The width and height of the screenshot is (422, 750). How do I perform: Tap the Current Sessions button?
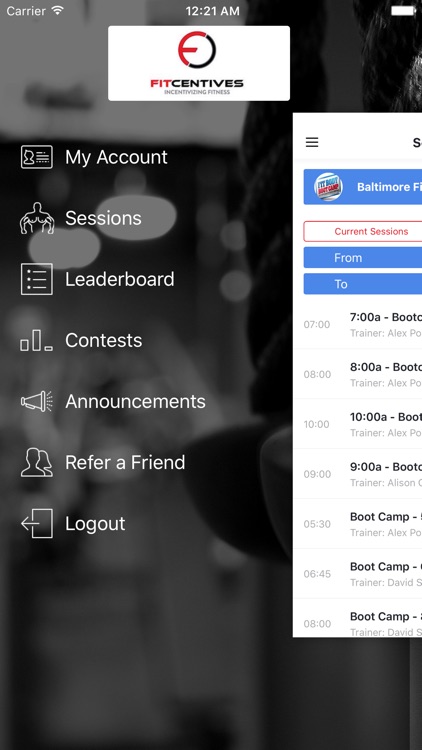click(x=363, y=232)
